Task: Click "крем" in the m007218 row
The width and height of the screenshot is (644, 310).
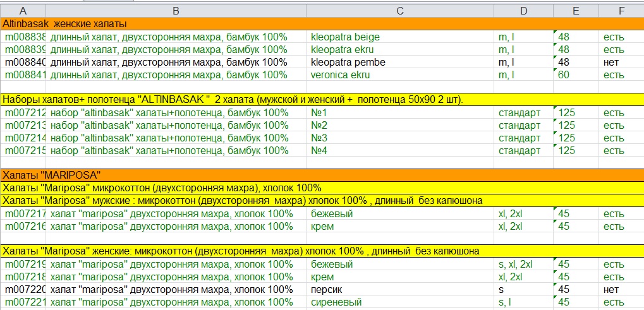Action: click(322, 277)
